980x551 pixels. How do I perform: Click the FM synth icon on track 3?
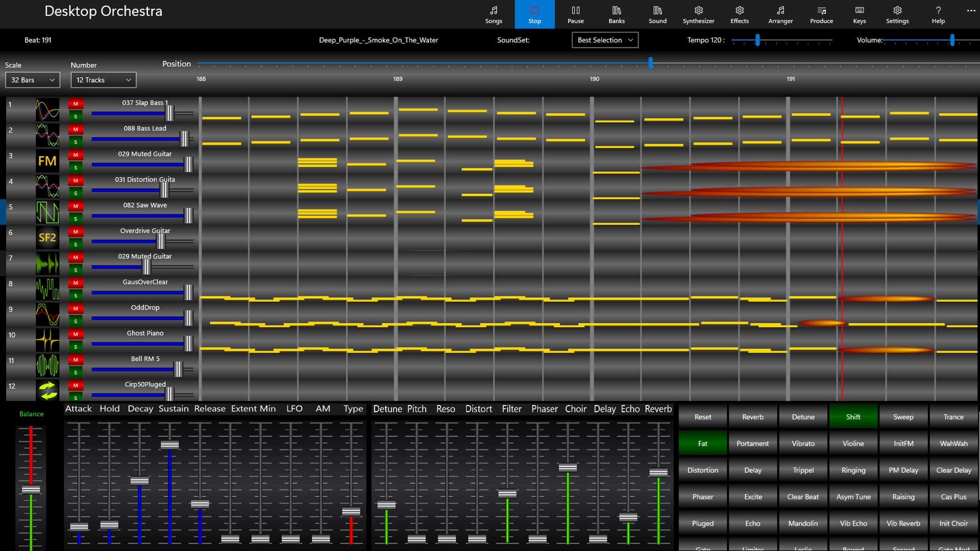coord(47,161)
